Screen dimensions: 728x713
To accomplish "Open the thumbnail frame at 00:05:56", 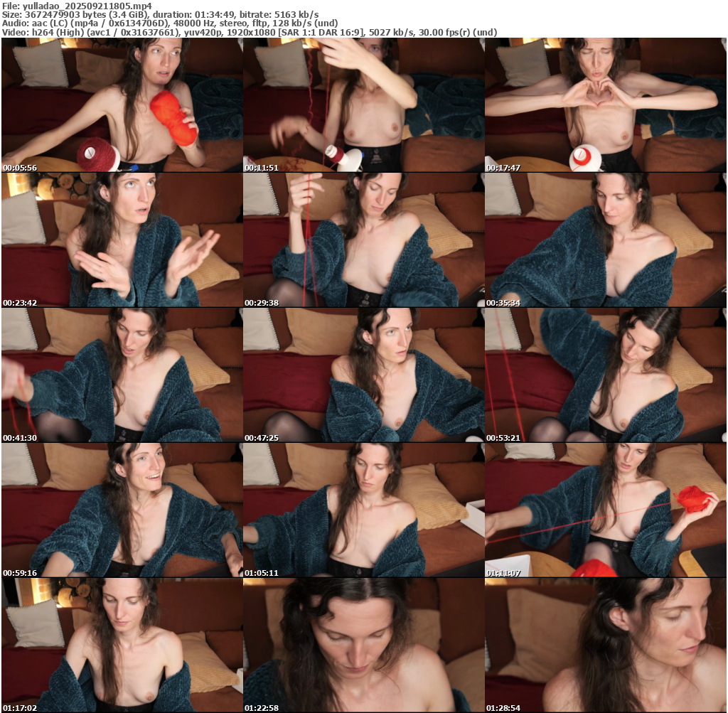I will click(122, 105).
